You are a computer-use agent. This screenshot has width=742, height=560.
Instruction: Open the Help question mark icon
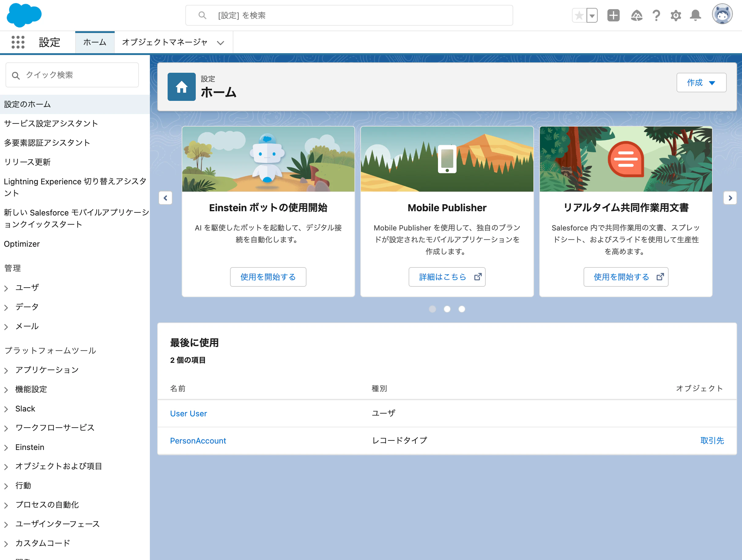pyautogui.click(x=656, y=15)
